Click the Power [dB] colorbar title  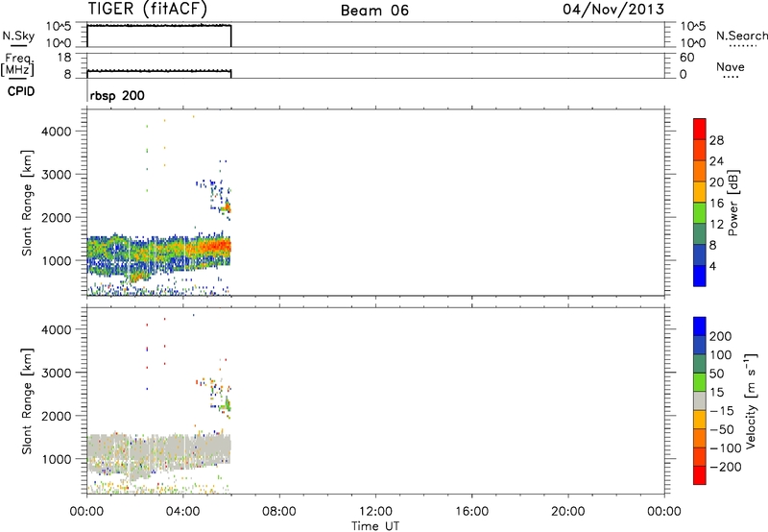click(x=733, y=203)
